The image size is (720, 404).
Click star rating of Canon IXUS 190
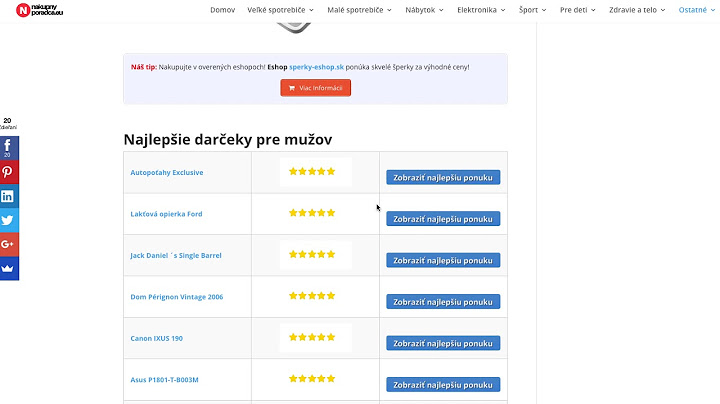[x=312, y=337]
